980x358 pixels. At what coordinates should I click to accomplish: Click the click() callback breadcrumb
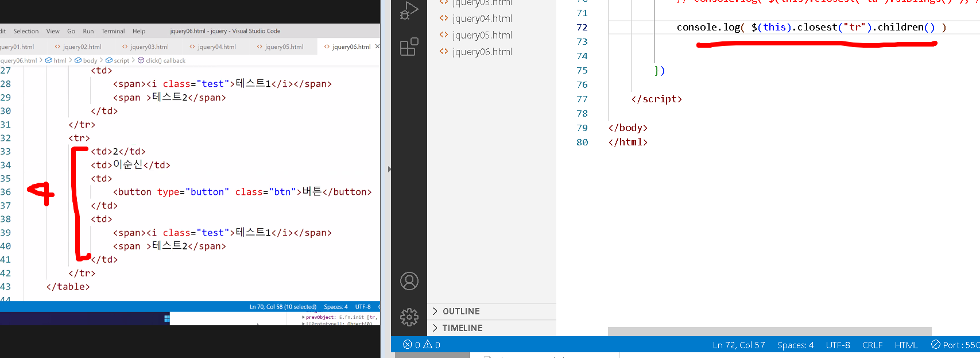[x=161, y=60]
